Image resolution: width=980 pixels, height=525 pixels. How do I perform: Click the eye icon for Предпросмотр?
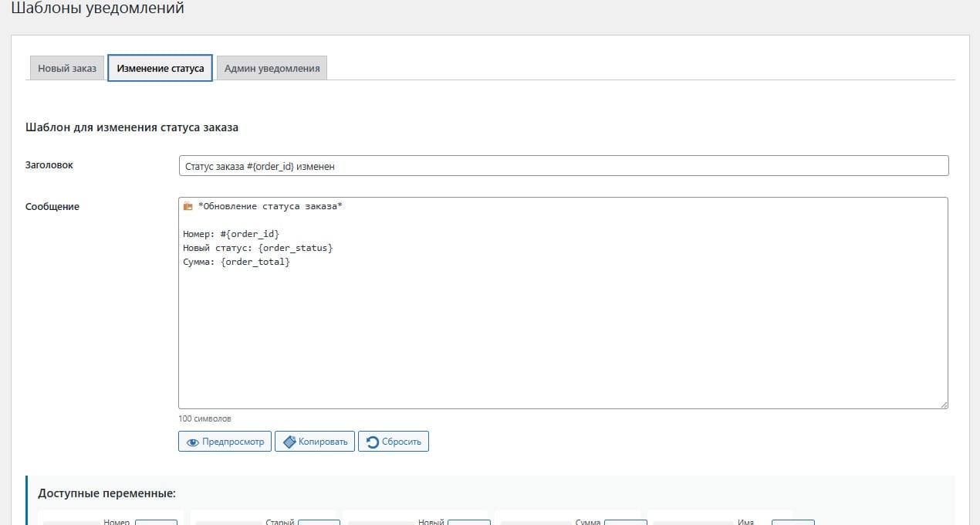pyautogui.click(x=193, y=442)
